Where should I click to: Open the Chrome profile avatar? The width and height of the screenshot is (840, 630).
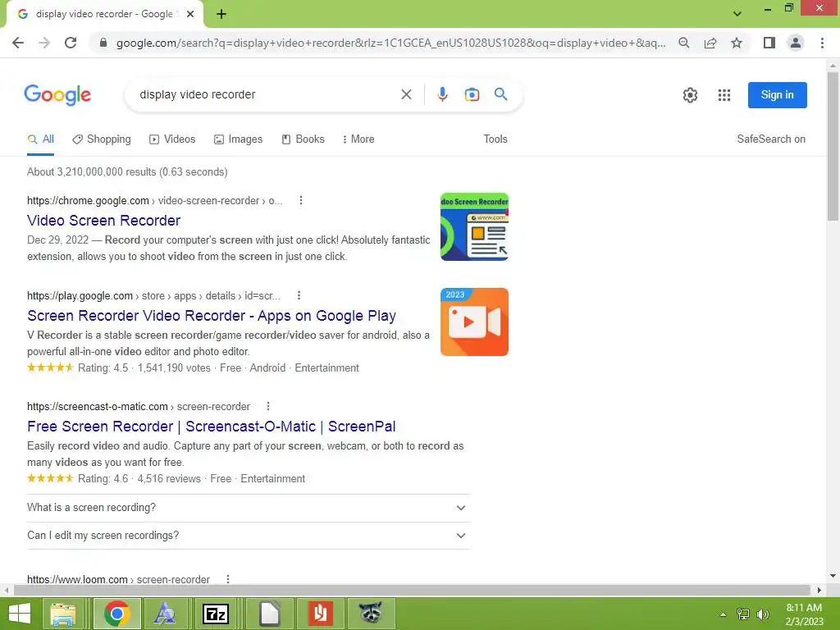tap(796, 43)
